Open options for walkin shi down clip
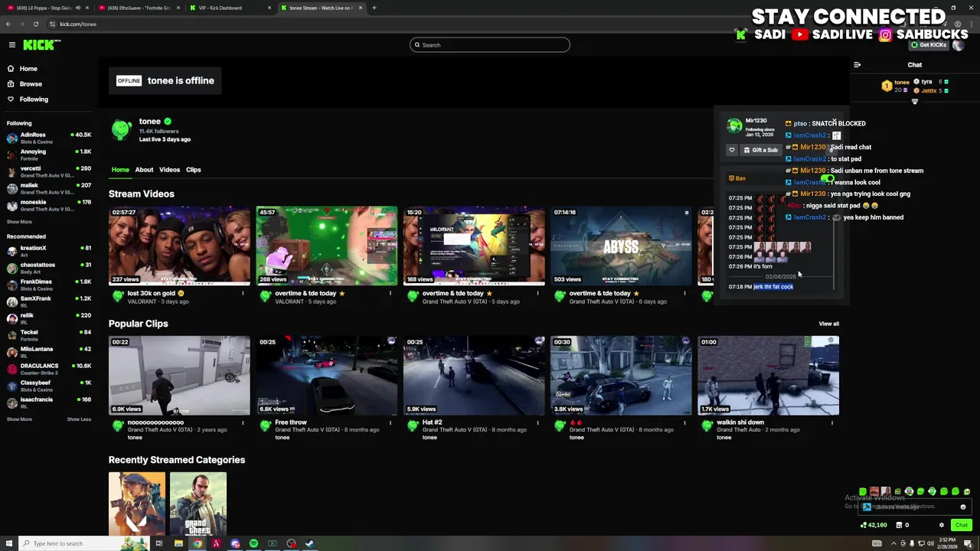 click(831, 422)
